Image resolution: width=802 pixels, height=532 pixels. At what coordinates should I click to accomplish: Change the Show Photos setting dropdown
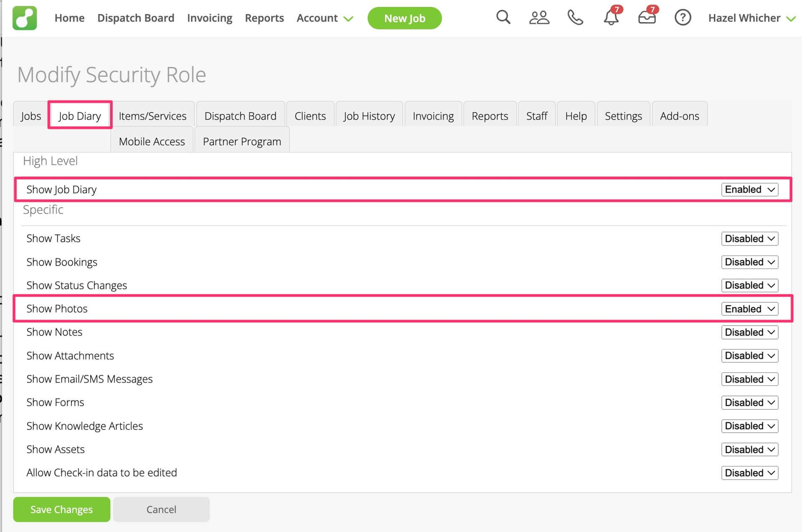point(749,309)
